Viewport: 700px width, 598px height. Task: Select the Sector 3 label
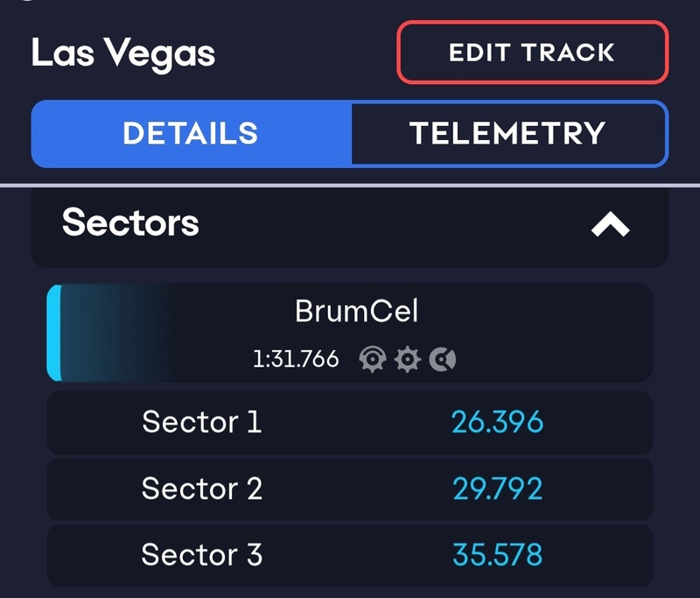(x=201, y=554)
